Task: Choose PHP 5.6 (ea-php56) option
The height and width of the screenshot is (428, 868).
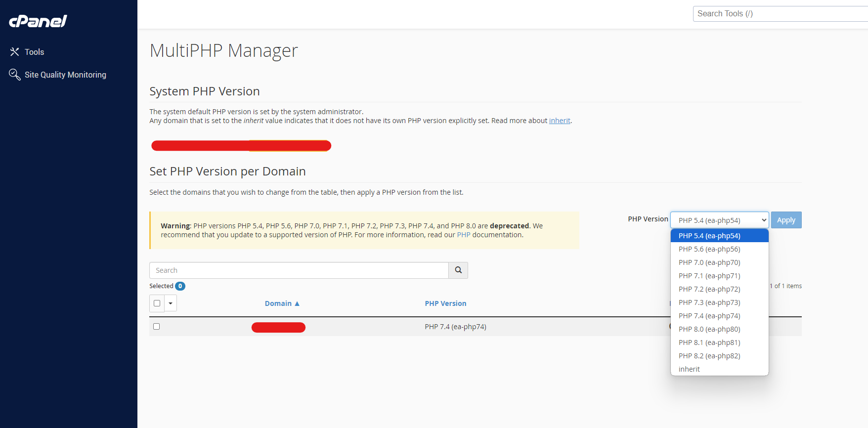Action: coord(709,249)
